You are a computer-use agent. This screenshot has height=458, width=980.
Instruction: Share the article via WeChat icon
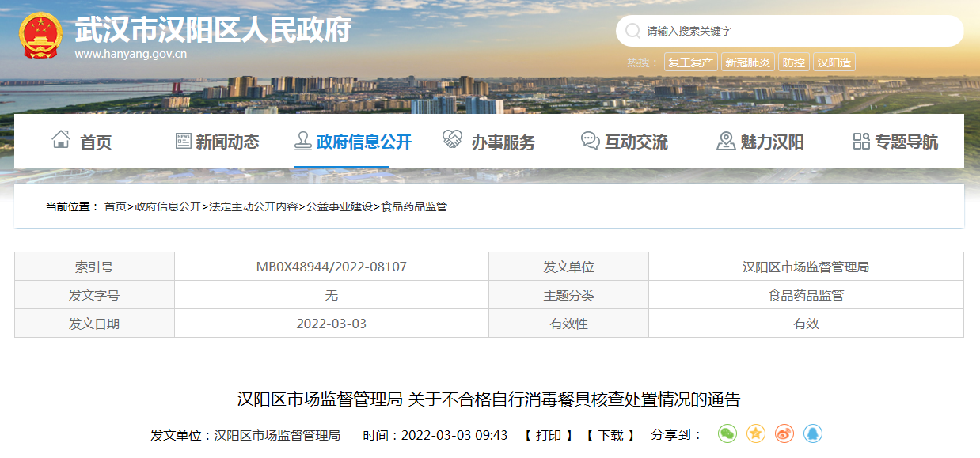pos(727,433)
